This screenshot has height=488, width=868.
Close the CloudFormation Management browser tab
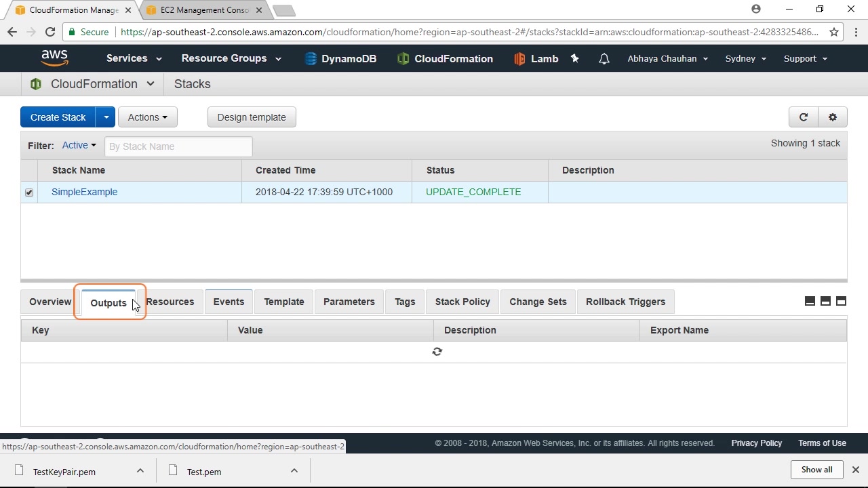pyautogui.click(x=130, y=10)
